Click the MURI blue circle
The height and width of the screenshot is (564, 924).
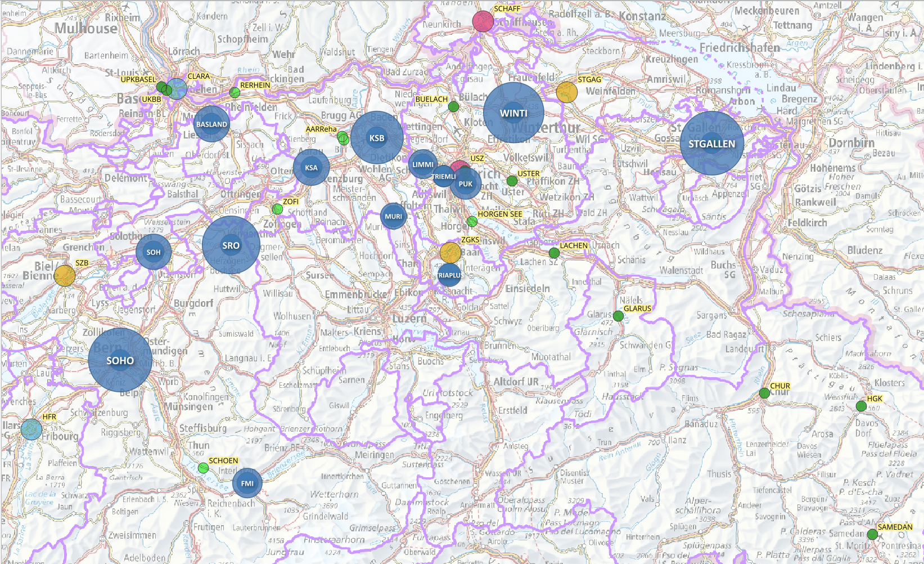coord(393,216)
